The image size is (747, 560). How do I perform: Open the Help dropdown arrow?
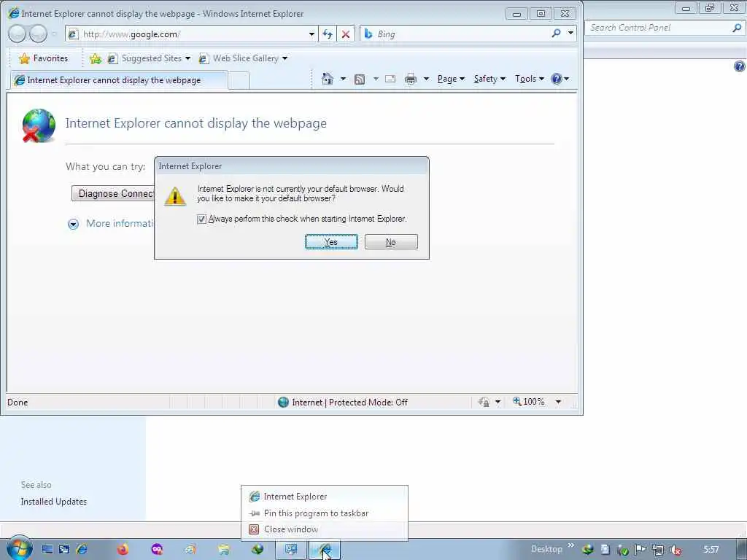click(x=566, y=79)
